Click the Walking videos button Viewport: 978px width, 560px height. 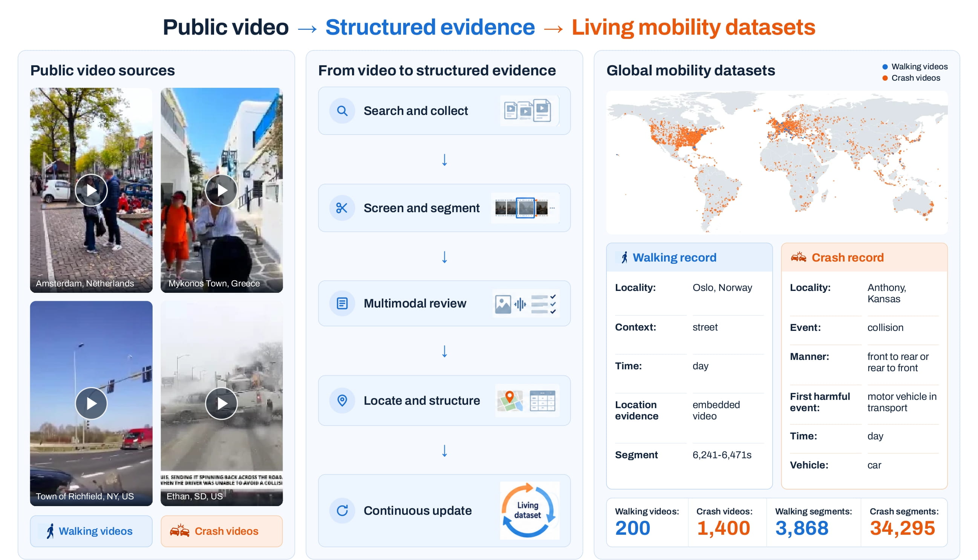(x=91, y=531)
